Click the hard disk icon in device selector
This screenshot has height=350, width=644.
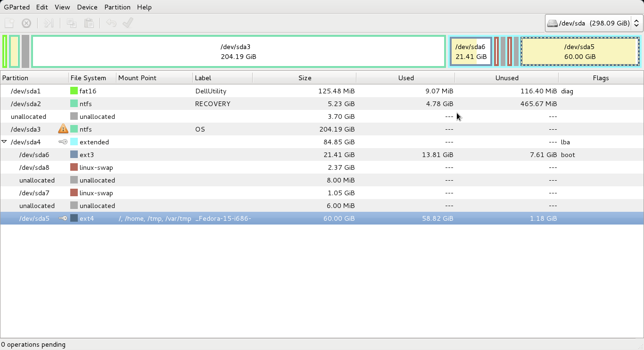(552, 23)
